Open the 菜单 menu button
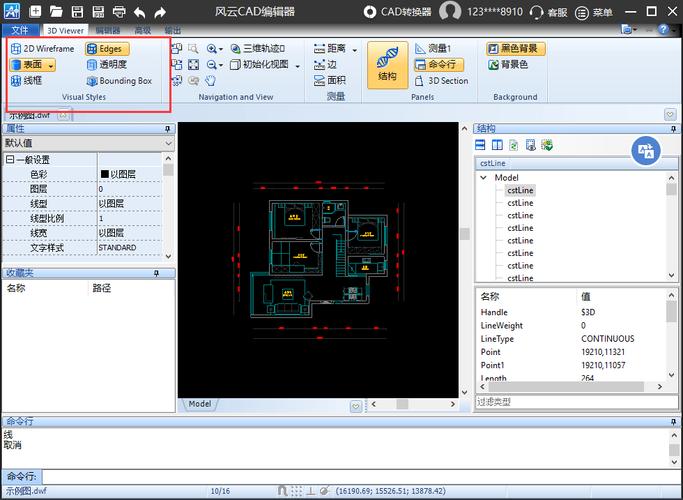 [x=594, y=13]
